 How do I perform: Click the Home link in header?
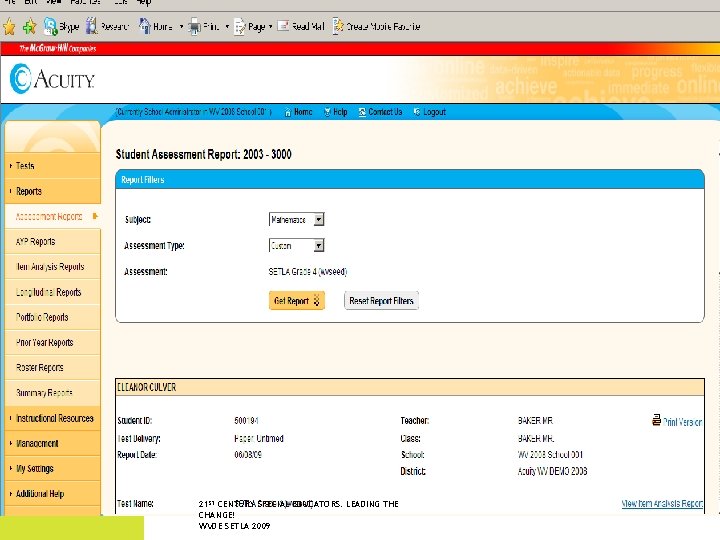[298, 112]
